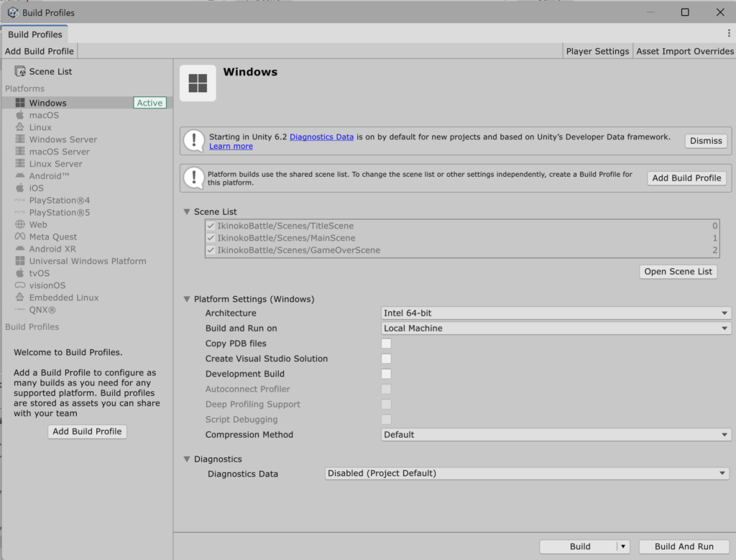Enable the Development Build checkbox
The height and width of the screenshot is (560, 736).
(386, 374)
